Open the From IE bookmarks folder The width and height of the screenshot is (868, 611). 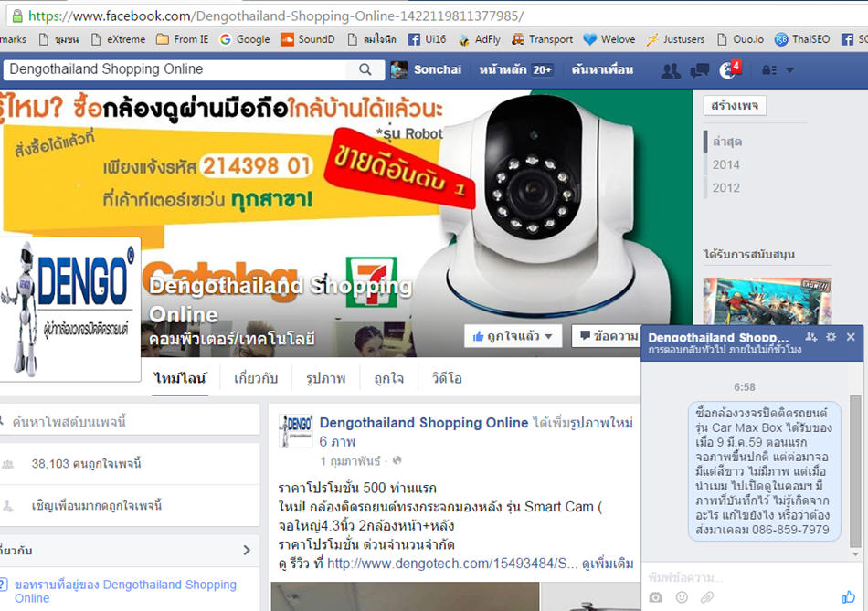point(183,39)
